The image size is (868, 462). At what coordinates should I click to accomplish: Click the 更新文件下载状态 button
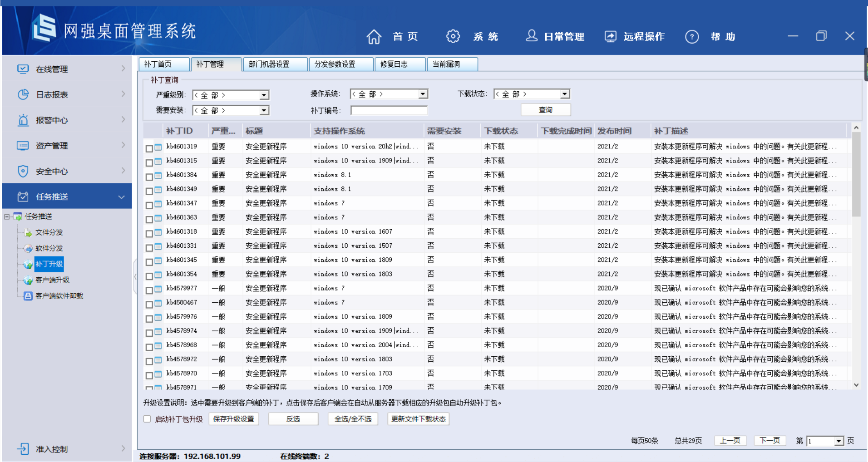(419, 419)
